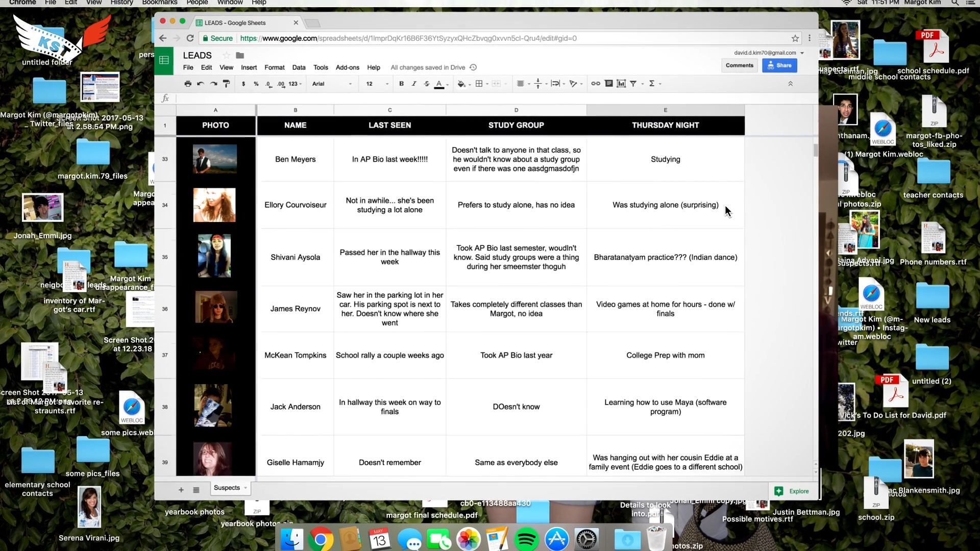Open the Comments button
Screen dimensions: 980x551
click(739, 65)
